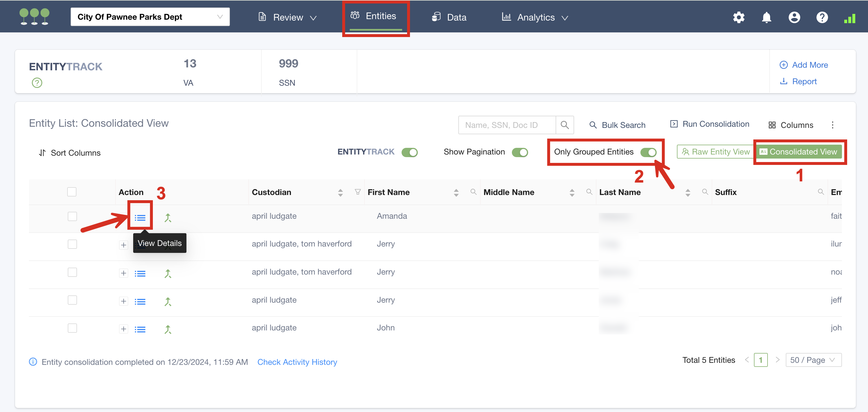Click the EntityTrack help question mark icon
This screenshot has width=868, height=412.
37,82
